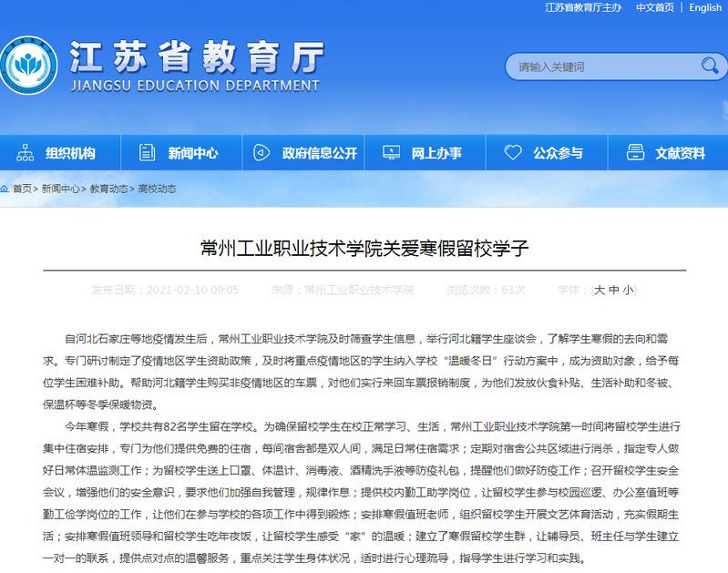
Task: Click the magnifier search icon
Action: [709, 66]
